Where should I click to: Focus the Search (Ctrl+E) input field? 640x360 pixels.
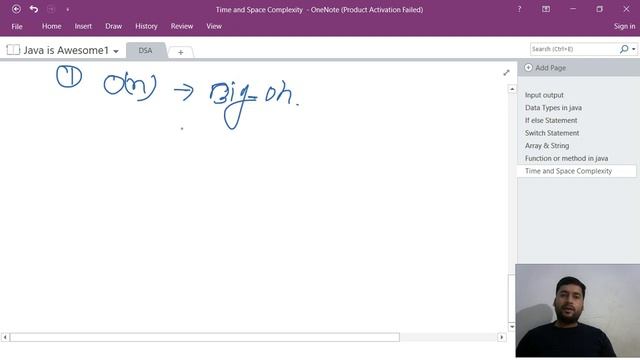click(x=574, y=49)
